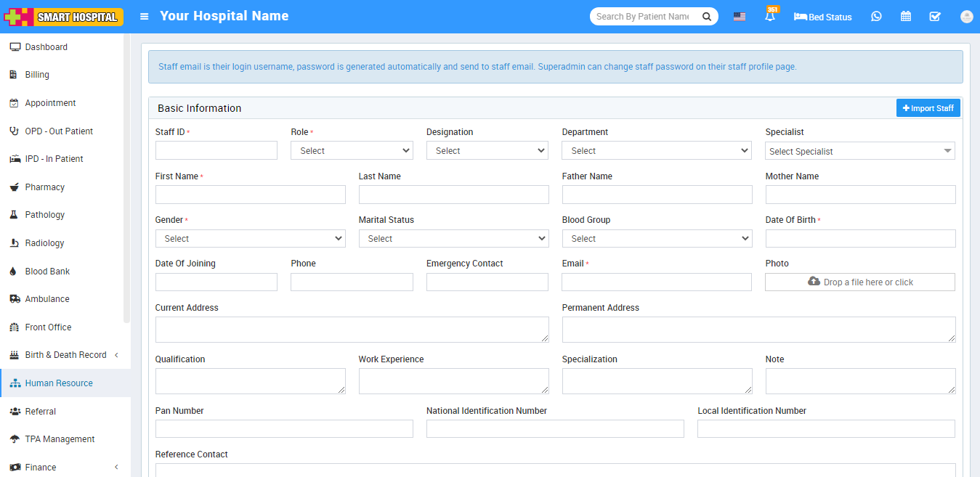Expand the Birth & Death Record menu
980x477 pixels.
[65, 355]
